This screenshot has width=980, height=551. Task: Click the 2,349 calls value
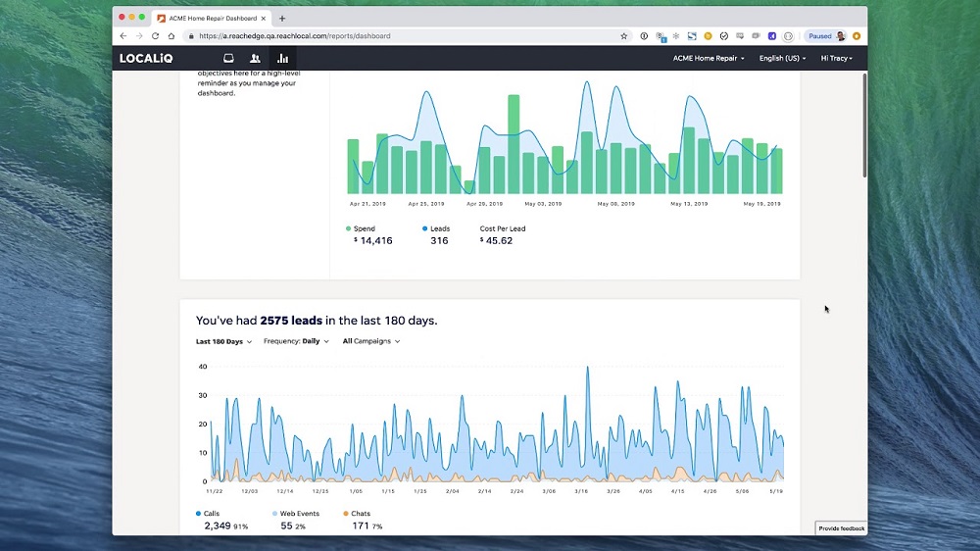click(x=217, y=526)
